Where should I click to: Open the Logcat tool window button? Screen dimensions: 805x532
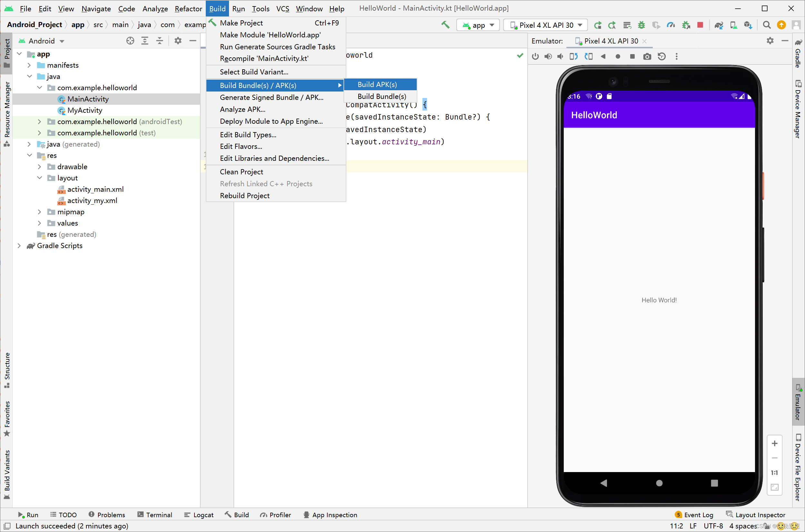tap(199, 515)
